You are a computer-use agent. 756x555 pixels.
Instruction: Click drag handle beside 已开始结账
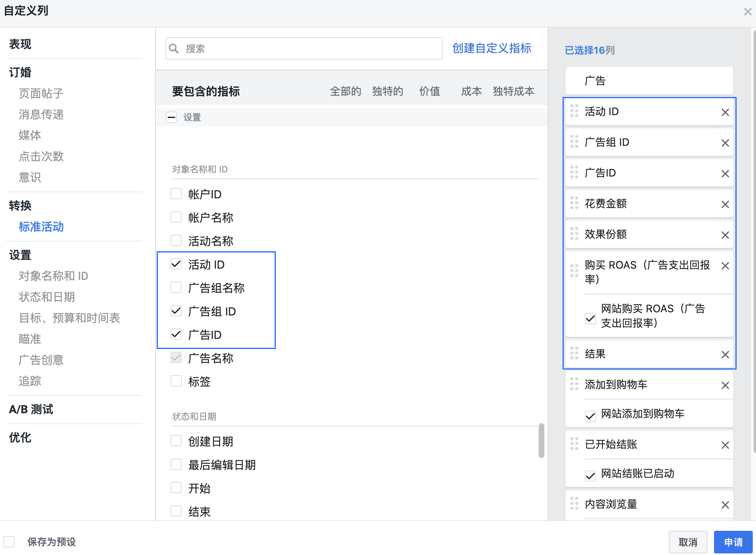pyautogui.click(x=574, y=444)
